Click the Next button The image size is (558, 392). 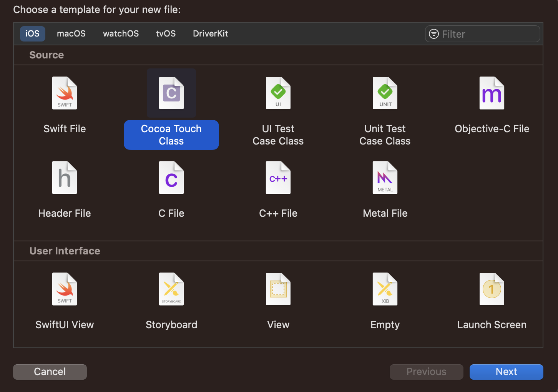click(x=506, y=372)
